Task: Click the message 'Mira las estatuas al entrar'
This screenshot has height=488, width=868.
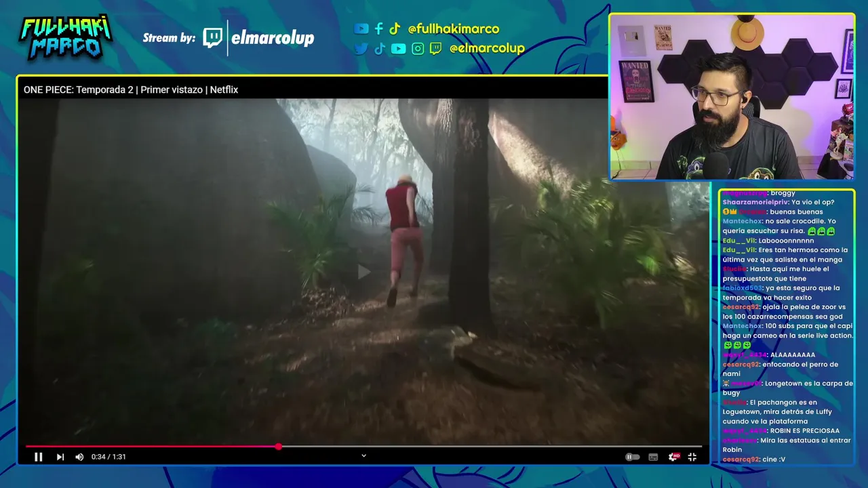Action: [x=806, y=440]
